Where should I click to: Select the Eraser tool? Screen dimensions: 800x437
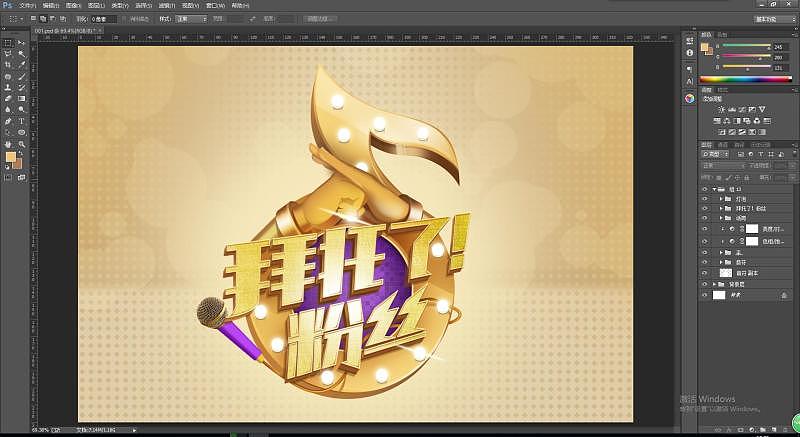(x=8, y=98)
